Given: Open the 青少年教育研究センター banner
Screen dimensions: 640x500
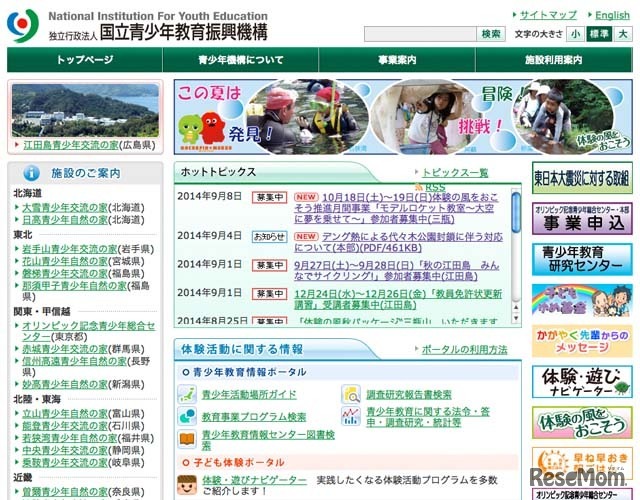Looking at the screenshot, I should (x=582, y=259).
